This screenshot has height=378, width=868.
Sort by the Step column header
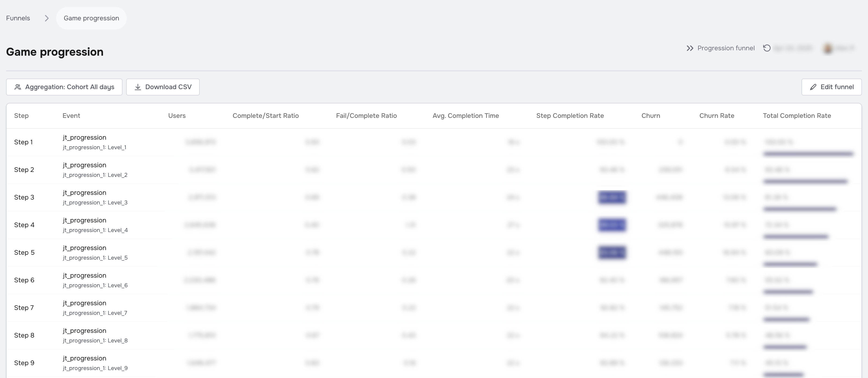(x=21, y=116)
